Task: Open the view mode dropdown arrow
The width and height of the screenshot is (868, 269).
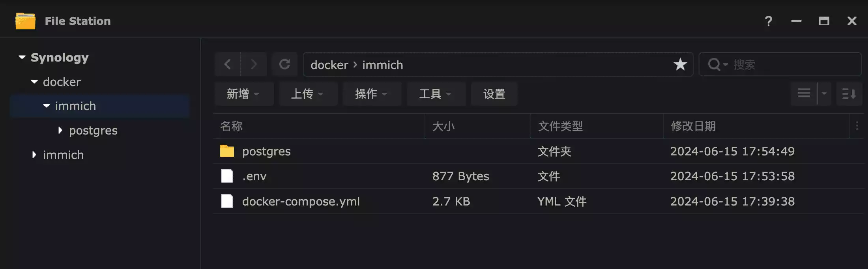Action: tap(824, 94)
